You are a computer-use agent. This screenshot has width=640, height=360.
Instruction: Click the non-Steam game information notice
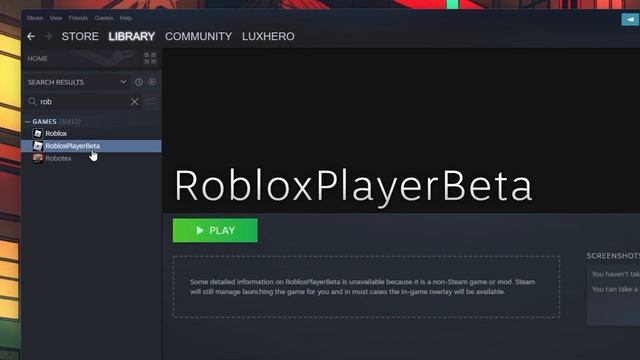pyautogui.click(x=366, y=287)
